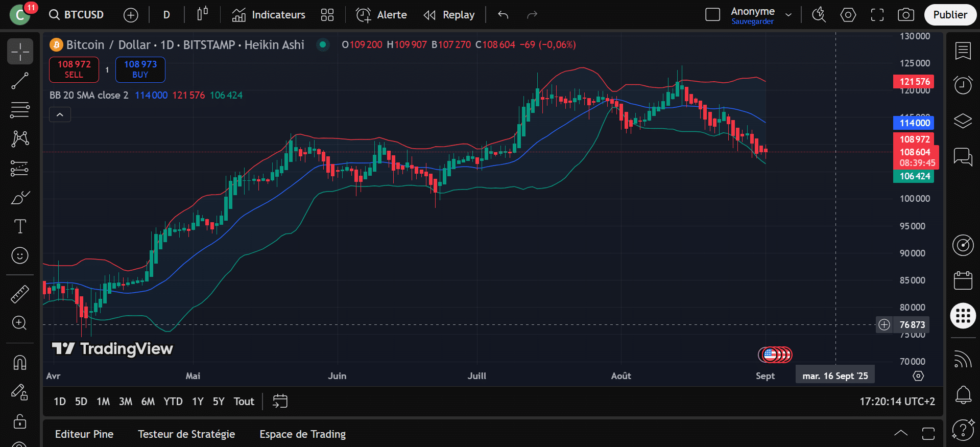
Task: Open the candle chart type menu
Action: click(202, 15)
